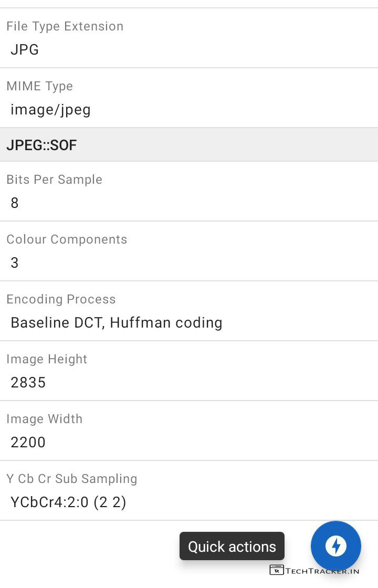This screenshot has height=588, width=378.
Task: Tap the JPG extension value
Action: [x=25, y=50]
